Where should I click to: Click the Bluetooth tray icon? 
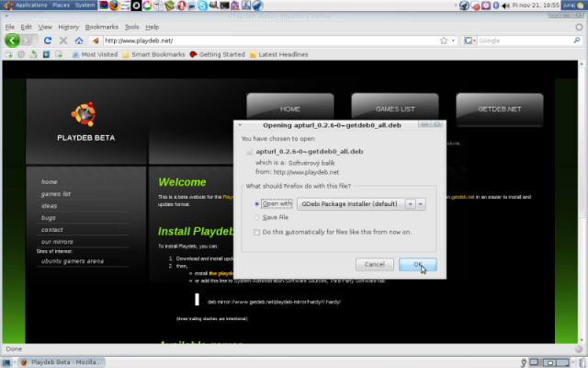coord(496,6)
